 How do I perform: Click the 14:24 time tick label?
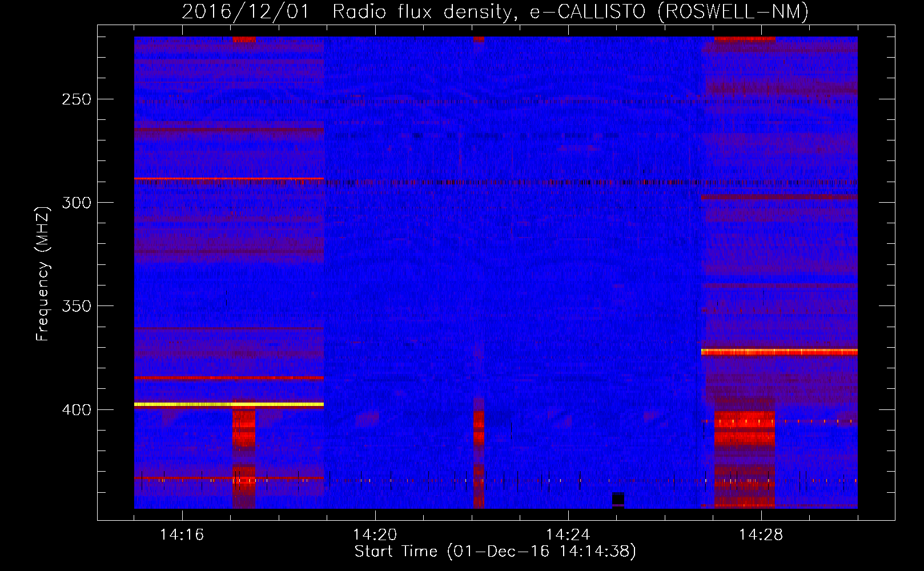[x=568, y=535]
